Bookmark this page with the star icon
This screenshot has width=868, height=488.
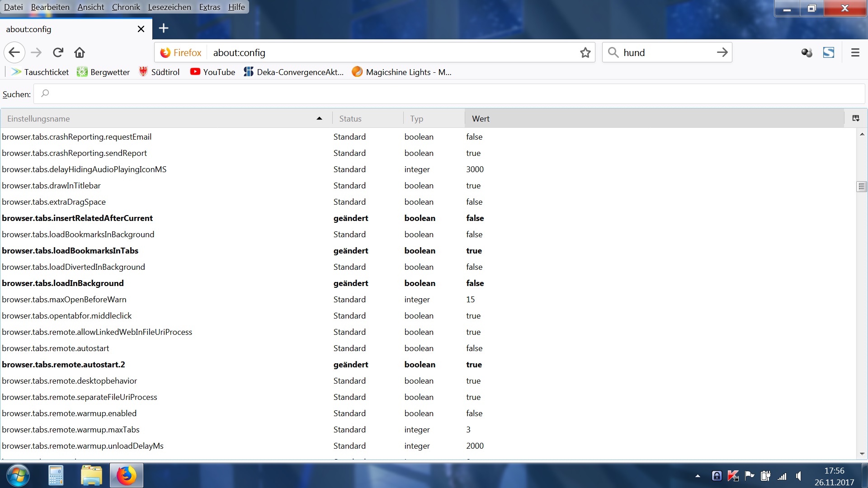[x=585, y=52]
